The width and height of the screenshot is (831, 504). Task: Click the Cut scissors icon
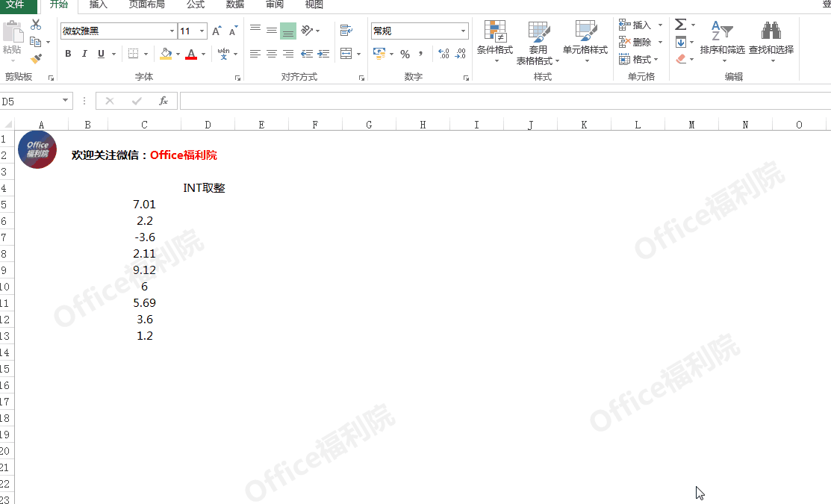36,25
